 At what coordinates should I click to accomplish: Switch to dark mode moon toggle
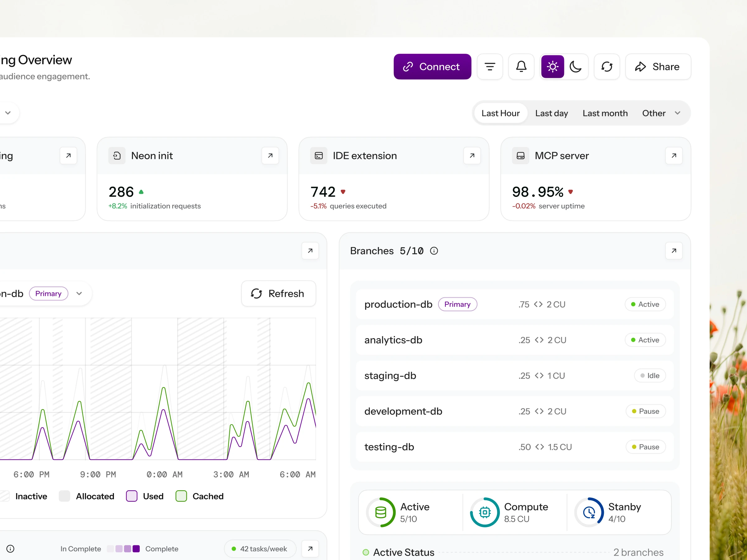click(576, 67)
